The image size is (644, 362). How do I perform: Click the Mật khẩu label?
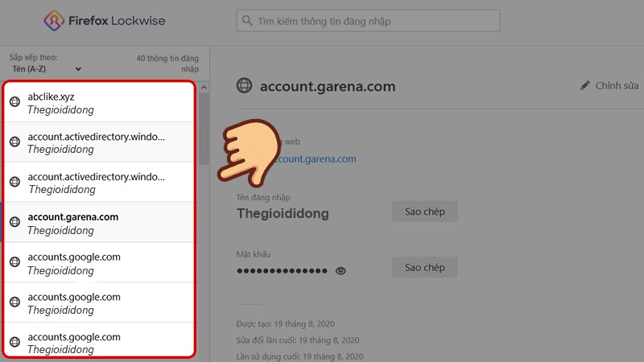tap(254, 254)
